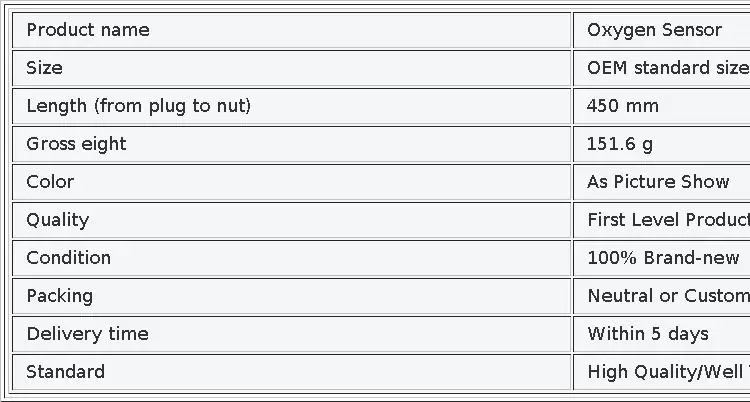Select the First Level Product cell
The height and width of the screenshot is (402, 750).
(x=662, y=220)
